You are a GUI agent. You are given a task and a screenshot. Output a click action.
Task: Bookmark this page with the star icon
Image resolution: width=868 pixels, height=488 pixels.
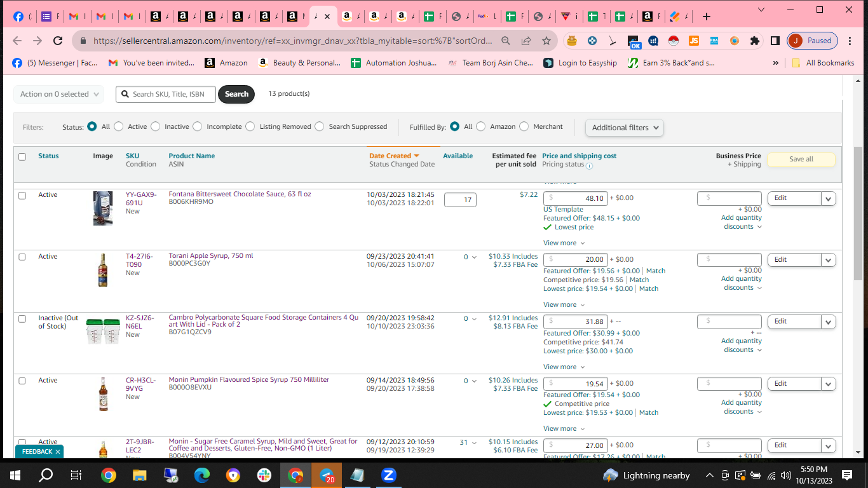coord(546,41)
